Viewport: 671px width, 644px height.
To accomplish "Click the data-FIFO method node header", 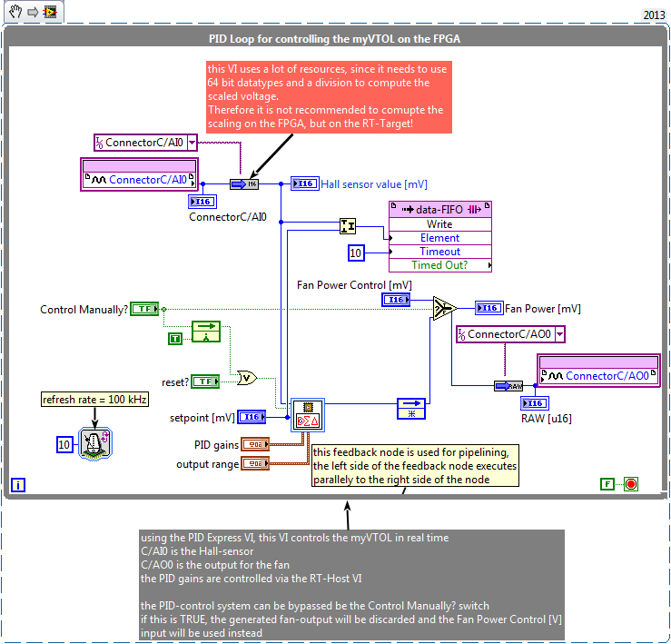I will pyautogui.click(x=439, y=210).
